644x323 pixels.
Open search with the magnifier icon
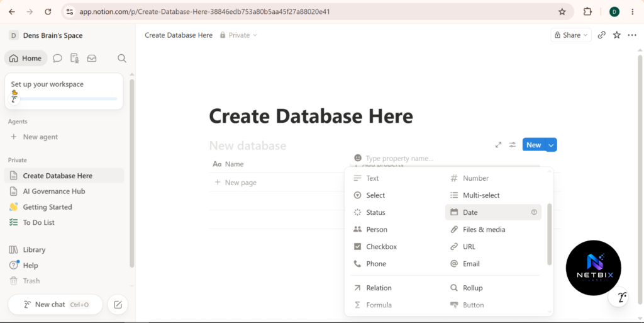click(x=121, y=59)
